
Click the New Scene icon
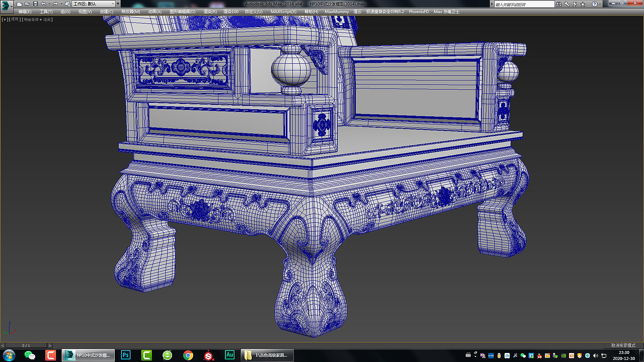coord(19,4)
